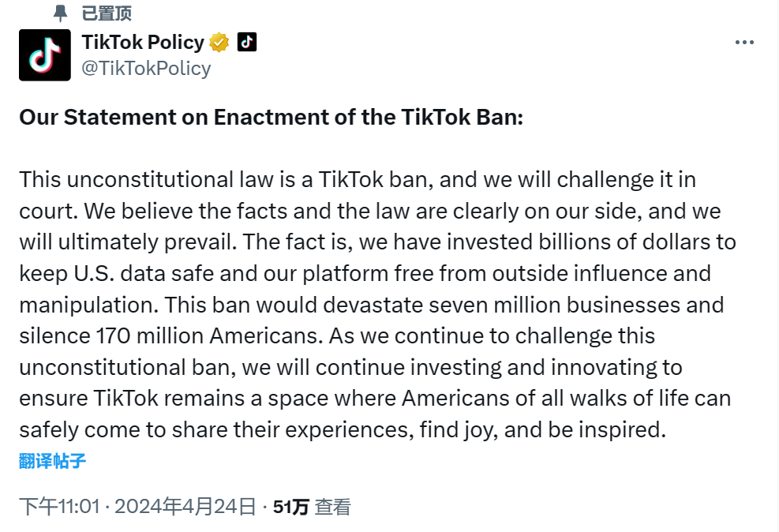Click the bold statement headline text
This screenshot has width=779, height=532.
pos(272,118)
